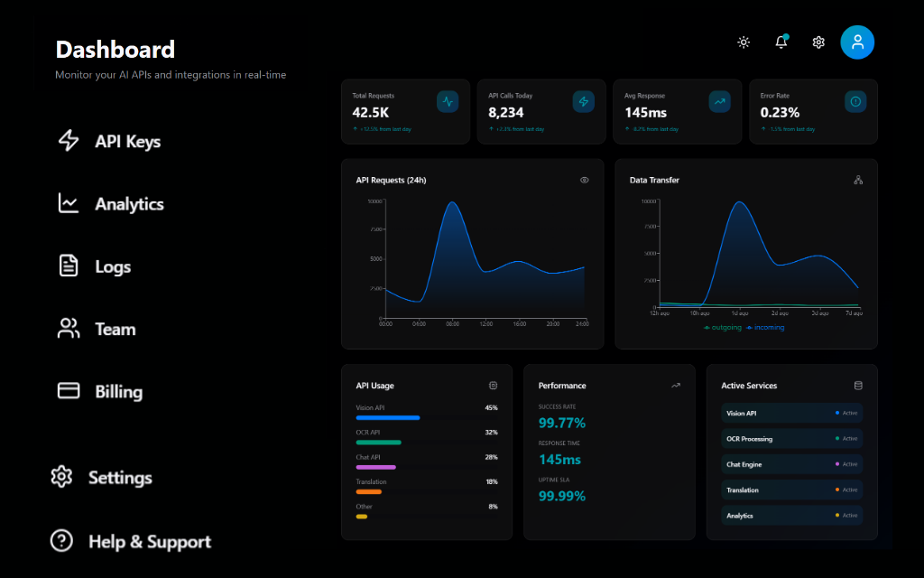
Task: Click the trend arrow icon in Performance card
Action: pos(676,385)
